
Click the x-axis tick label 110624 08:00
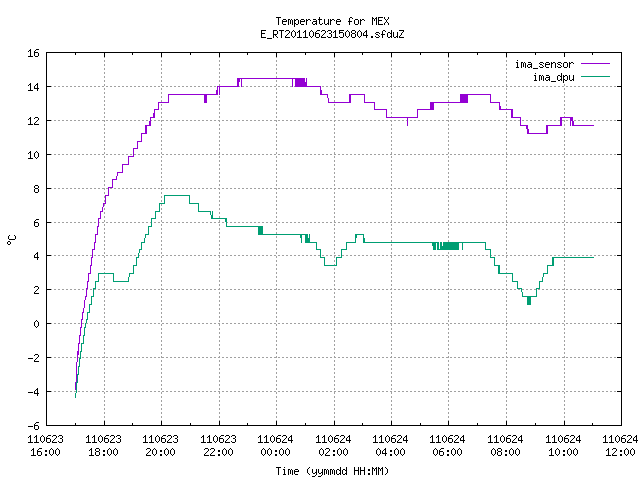[x=506, y=446]
